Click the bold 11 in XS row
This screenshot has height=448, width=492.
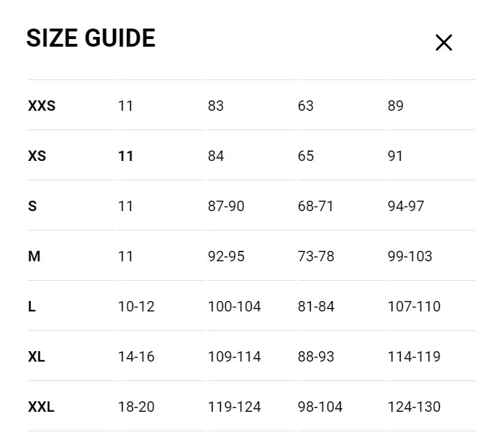tap(125, 157)
